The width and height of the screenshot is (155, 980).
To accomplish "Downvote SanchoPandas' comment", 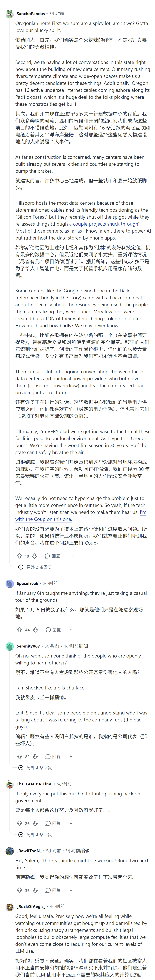I will click(35, 556).
